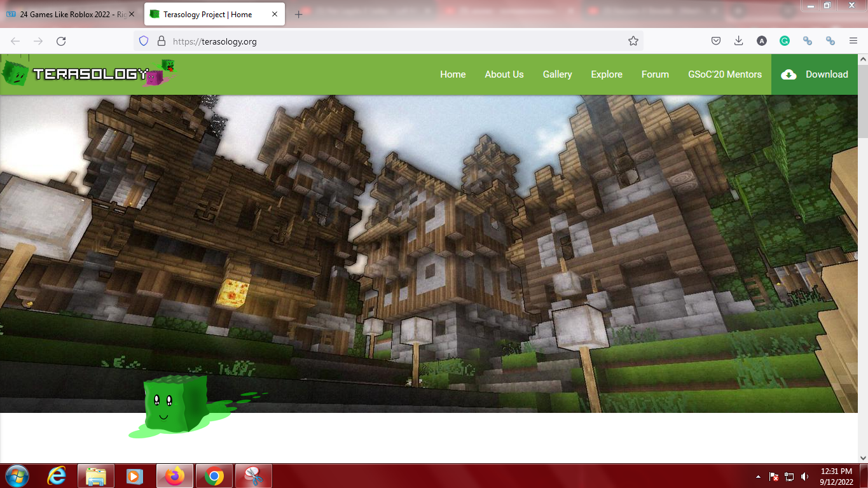View site security padlock info
Screen dimensions: 868x488
click(161, 41)
